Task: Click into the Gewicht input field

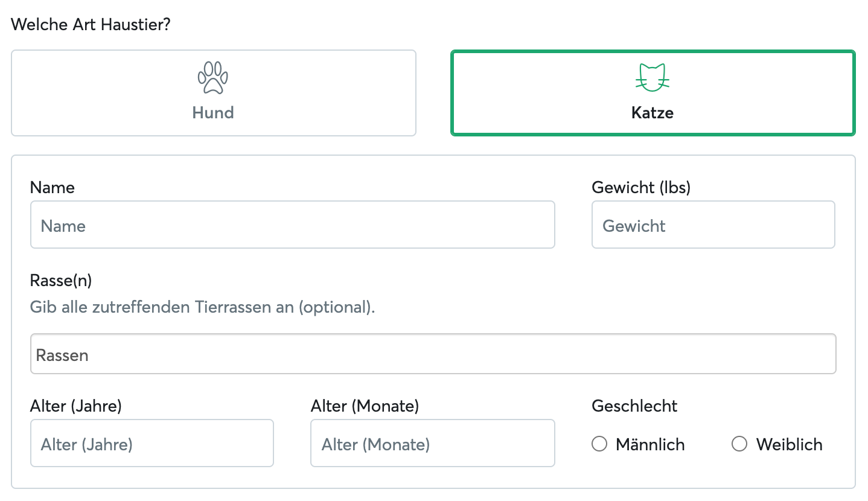Action: tap(713, 225)
